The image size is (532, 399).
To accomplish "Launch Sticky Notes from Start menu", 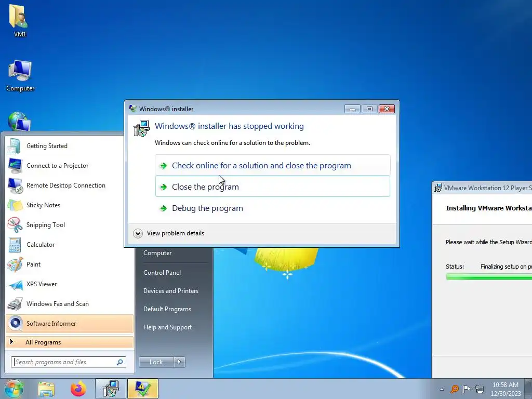I will tap(69, 205).
